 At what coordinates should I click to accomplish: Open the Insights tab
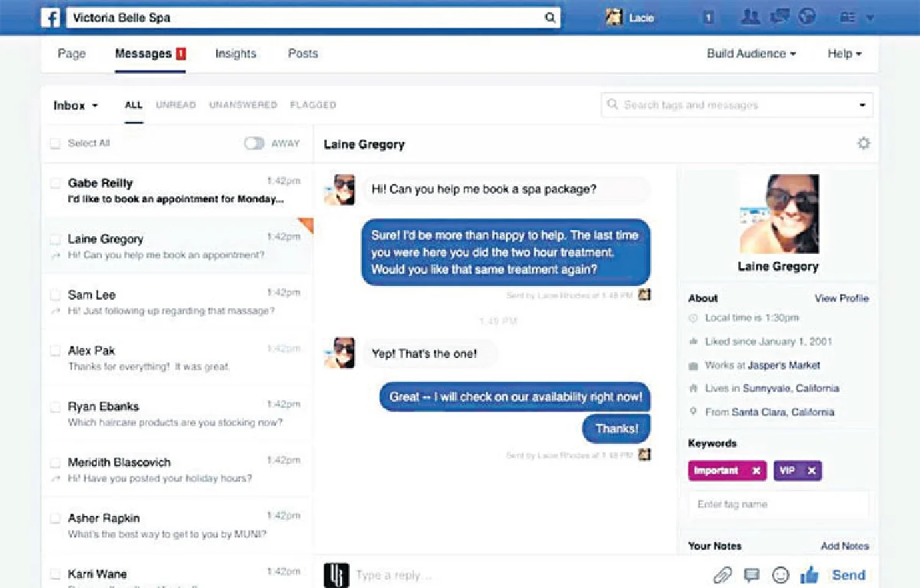coord(235,54)
